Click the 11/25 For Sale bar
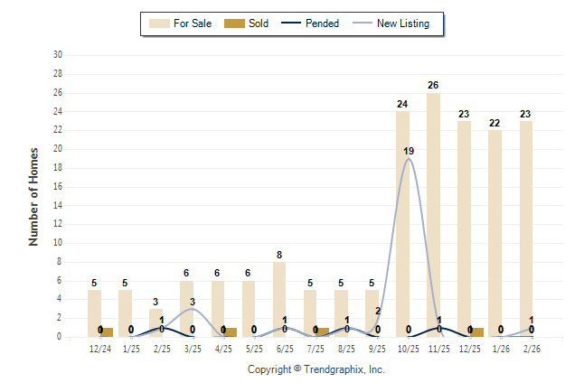Viewport: 584px width, 392px height. [433, 214]
